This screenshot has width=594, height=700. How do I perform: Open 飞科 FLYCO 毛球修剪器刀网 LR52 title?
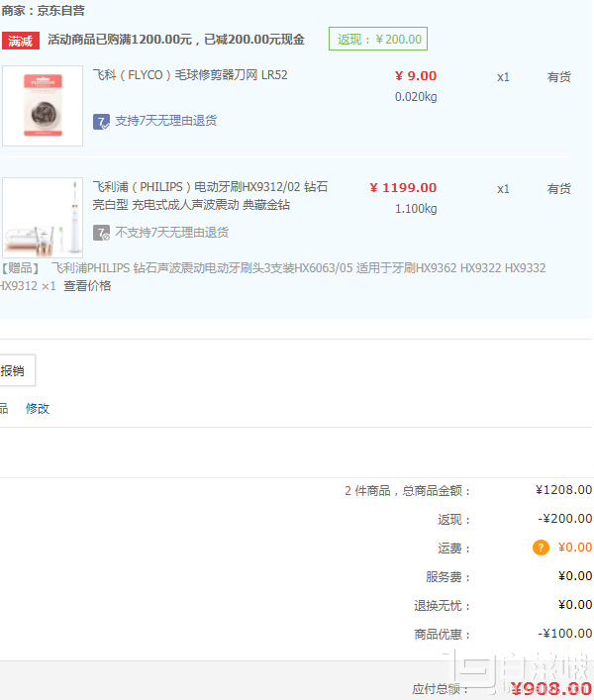(190, 75)
